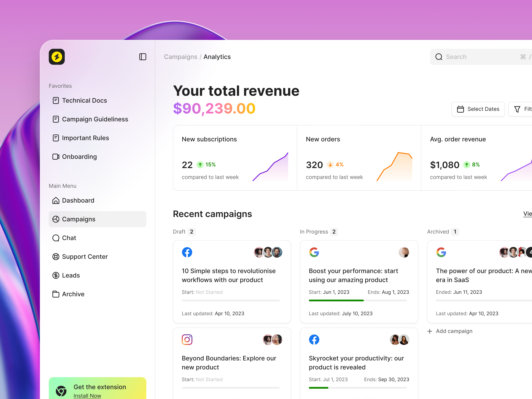Click the Facebook icon on the workflows campaign card
532x399 pixels.
pyautogui.click(x=187, y=252)
